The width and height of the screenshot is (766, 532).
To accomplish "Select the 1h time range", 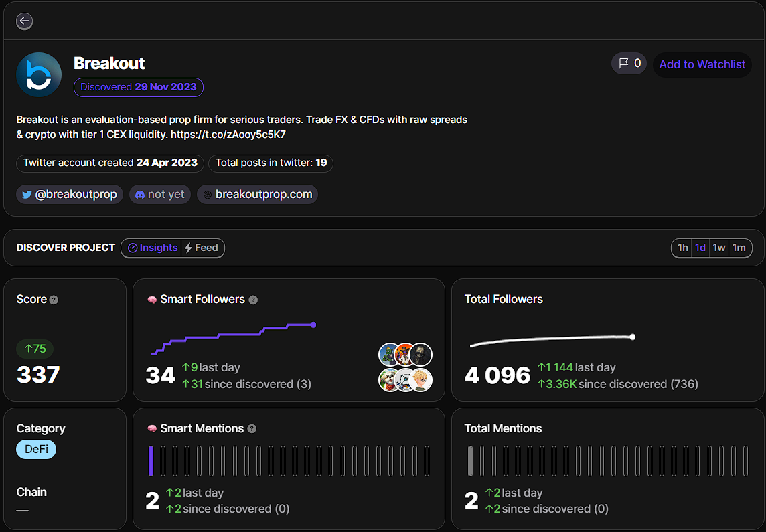I will coord(682,248).
